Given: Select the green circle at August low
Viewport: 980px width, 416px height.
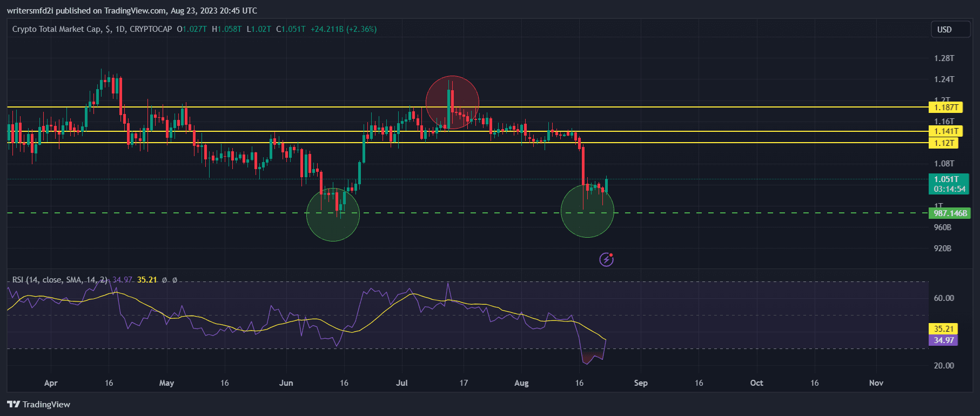Looking at the screenshot, I should [587, 211].
